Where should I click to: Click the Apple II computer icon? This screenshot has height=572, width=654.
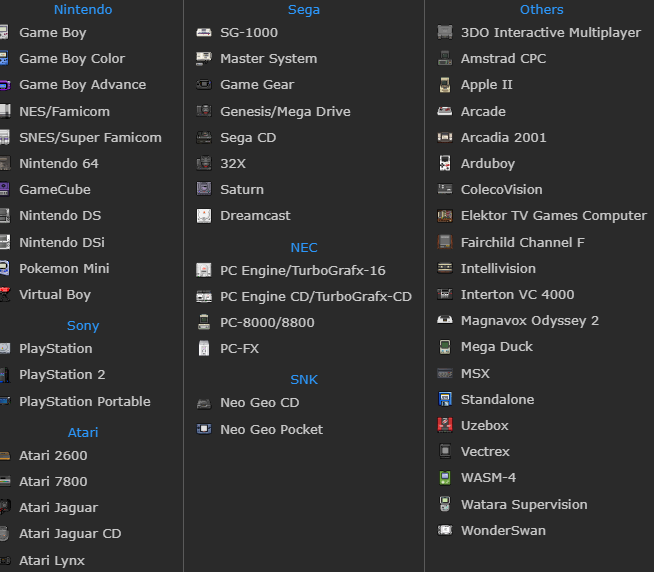(445, 85)
